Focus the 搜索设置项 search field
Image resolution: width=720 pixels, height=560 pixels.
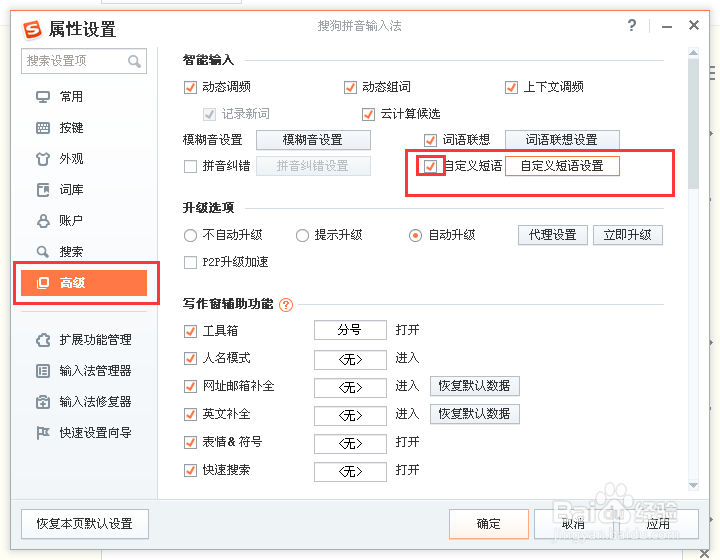pyautogui.click(x=84, y=61)
